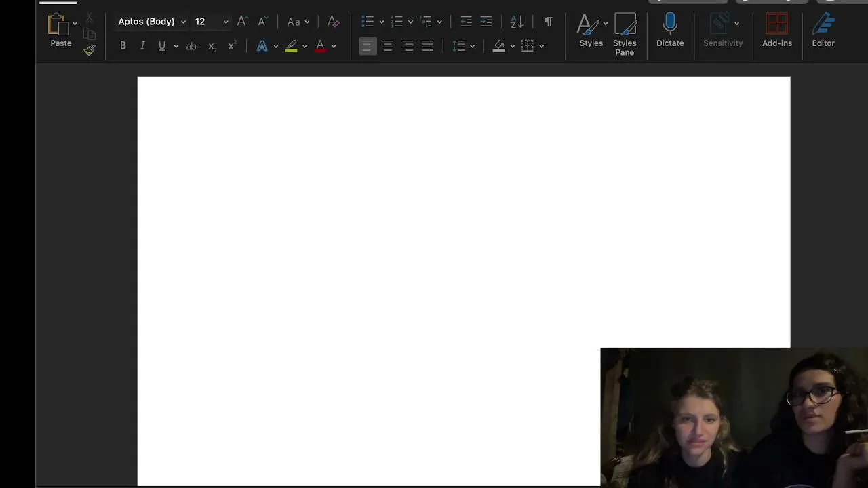This screenshot has height=488, width=868.
Task: Open line spacing dropdown arrow
Action: [x=472, y=46]
